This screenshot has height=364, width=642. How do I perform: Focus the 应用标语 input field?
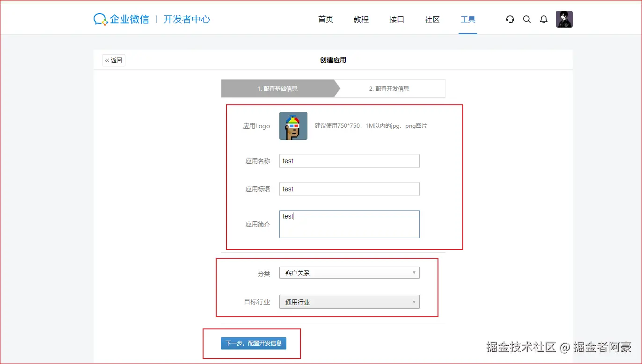pyautogui.click(x=350, y=189)
